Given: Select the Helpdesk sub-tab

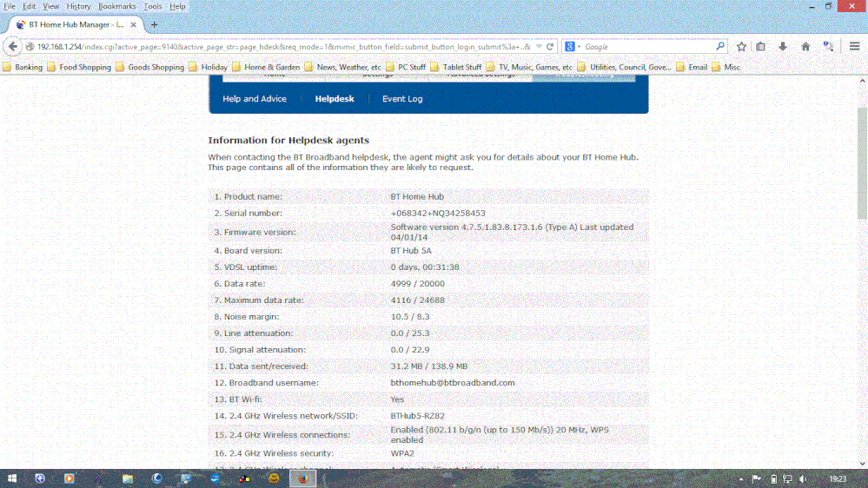Looking at the screenshot, I should point(335,98).
